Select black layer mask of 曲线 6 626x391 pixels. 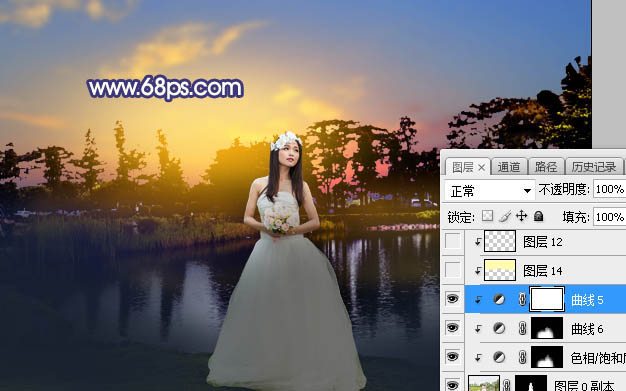coord(547,328)
